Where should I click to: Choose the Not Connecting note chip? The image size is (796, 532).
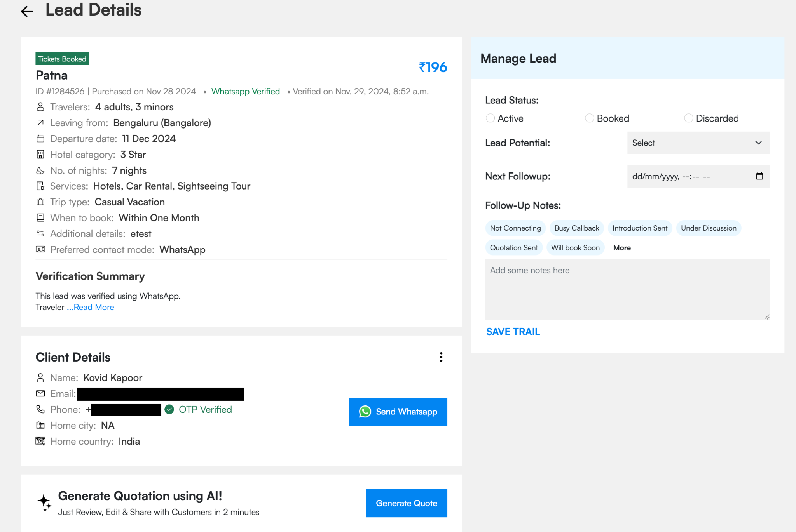515,228
